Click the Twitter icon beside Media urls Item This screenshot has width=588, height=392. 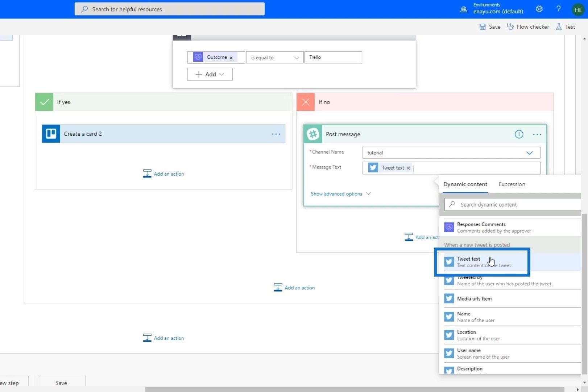pos(449,298)
